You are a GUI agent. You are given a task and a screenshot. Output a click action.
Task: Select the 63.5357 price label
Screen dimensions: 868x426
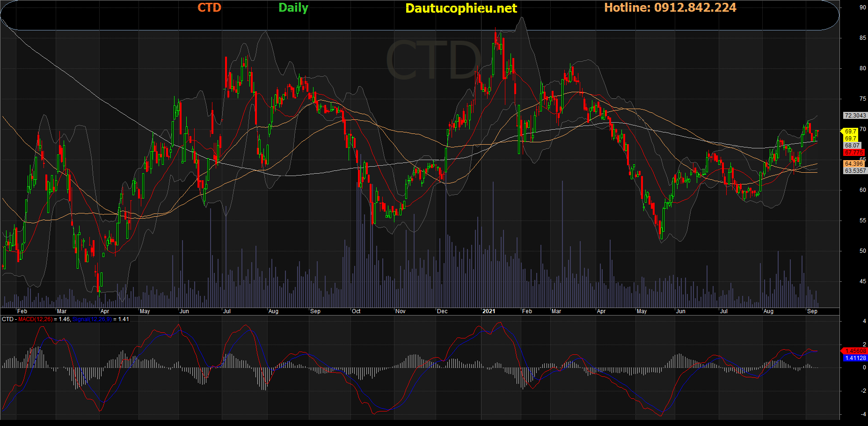pyautogui.click(x=855, y=171)
